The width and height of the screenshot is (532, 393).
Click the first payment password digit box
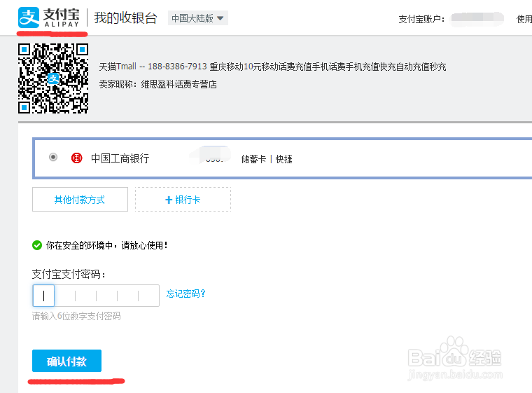tap(43, 296)
